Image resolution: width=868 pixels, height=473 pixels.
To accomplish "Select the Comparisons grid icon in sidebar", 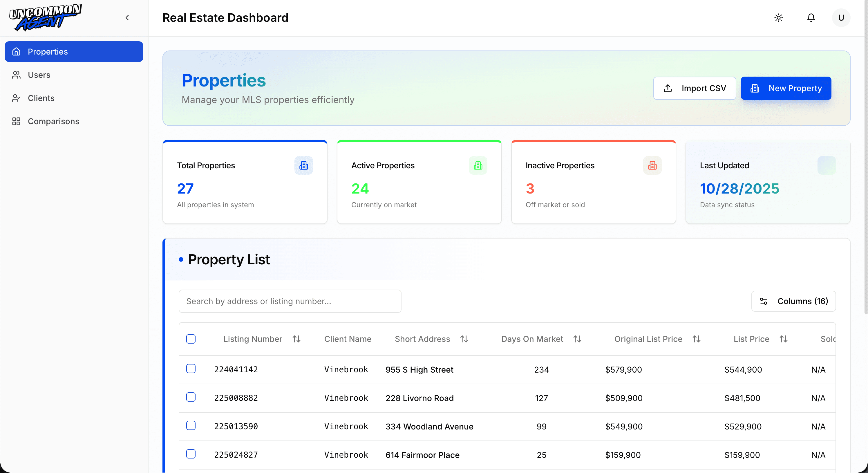I will coord(17,121).
